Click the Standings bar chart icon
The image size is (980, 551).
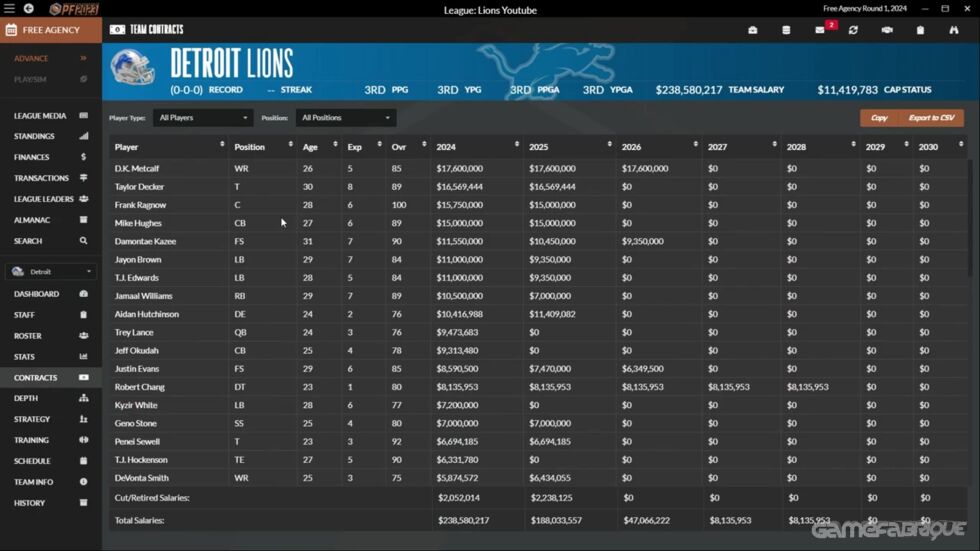[84, 136]
